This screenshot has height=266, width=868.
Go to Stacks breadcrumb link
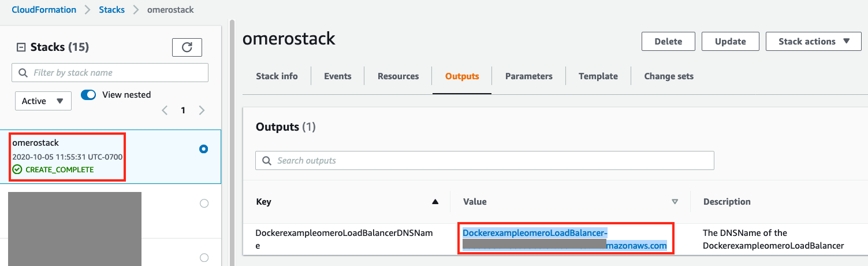(111, 10)
